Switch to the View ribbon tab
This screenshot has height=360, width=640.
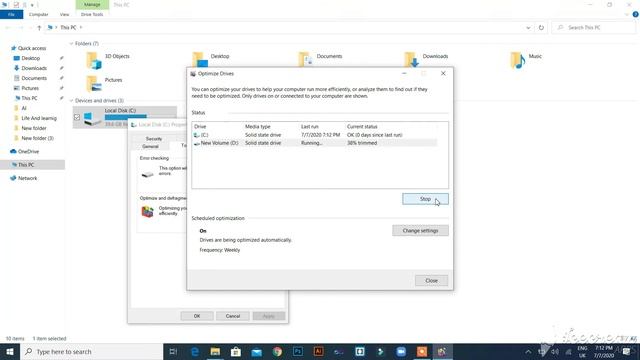[x=64, y=14]
